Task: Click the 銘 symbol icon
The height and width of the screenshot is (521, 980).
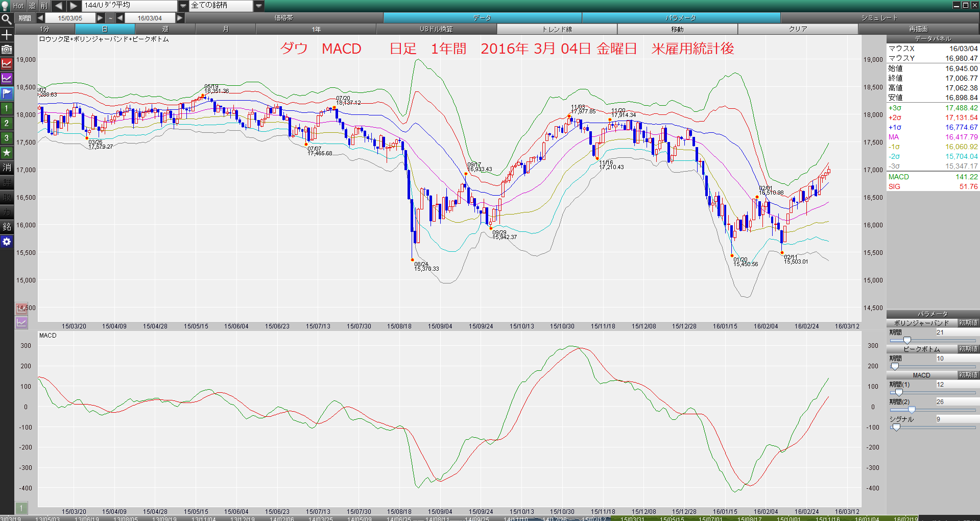Action: click(x=7, y=227)
